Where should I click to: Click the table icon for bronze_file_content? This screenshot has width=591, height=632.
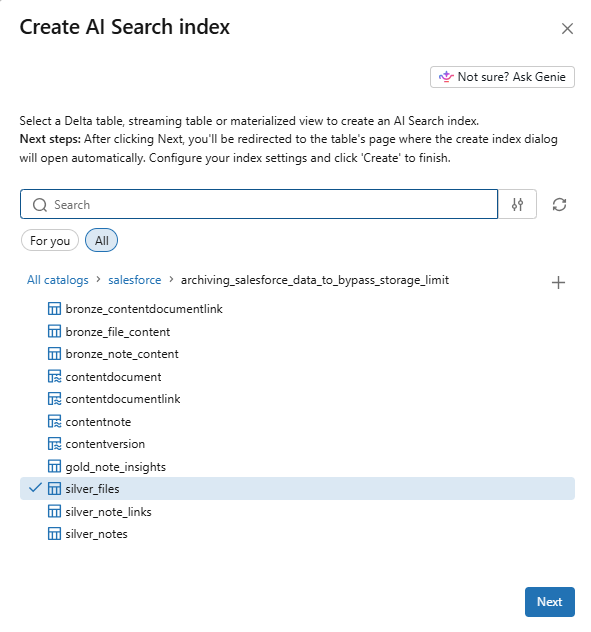click(x=54, y=331)
